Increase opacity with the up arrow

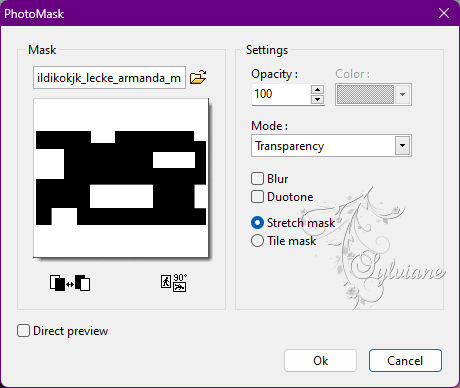(x=317, y=89)
